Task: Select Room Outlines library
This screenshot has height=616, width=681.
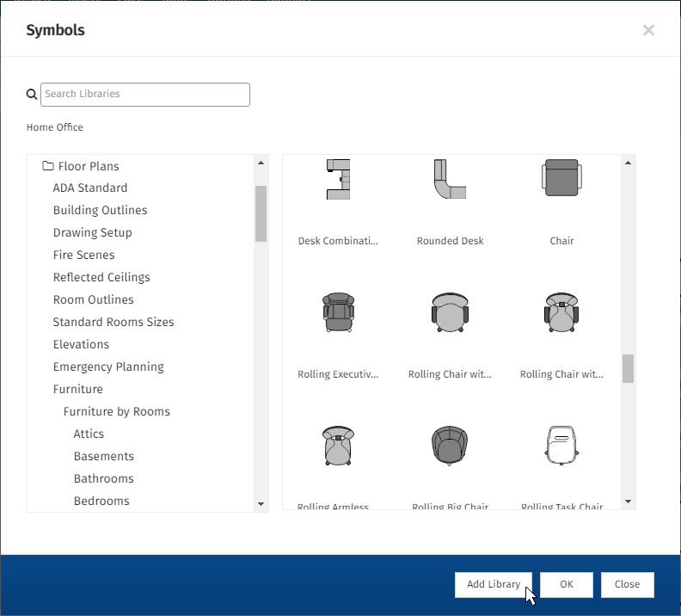Action: point(94,299)
